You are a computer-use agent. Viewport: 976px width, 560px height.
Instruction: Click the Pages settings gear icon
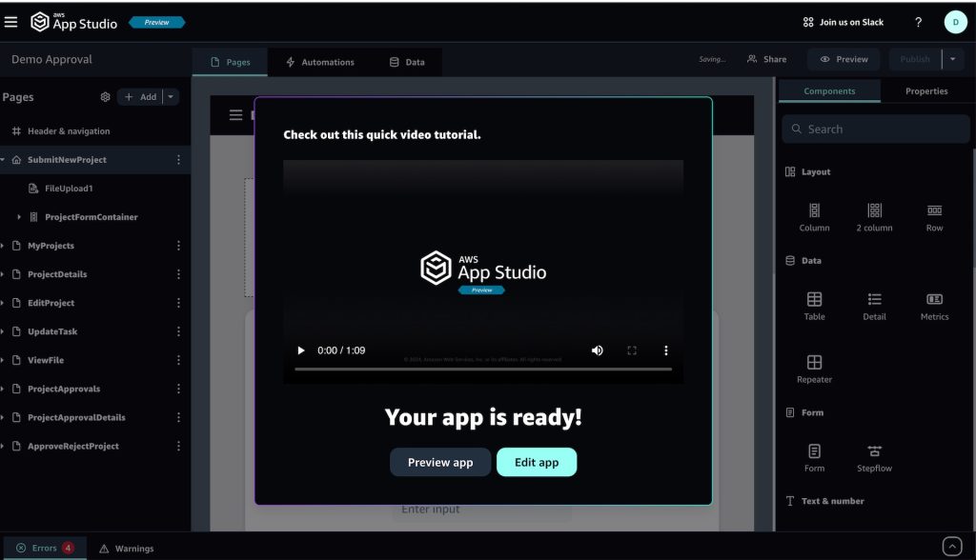tap(105, 97)
